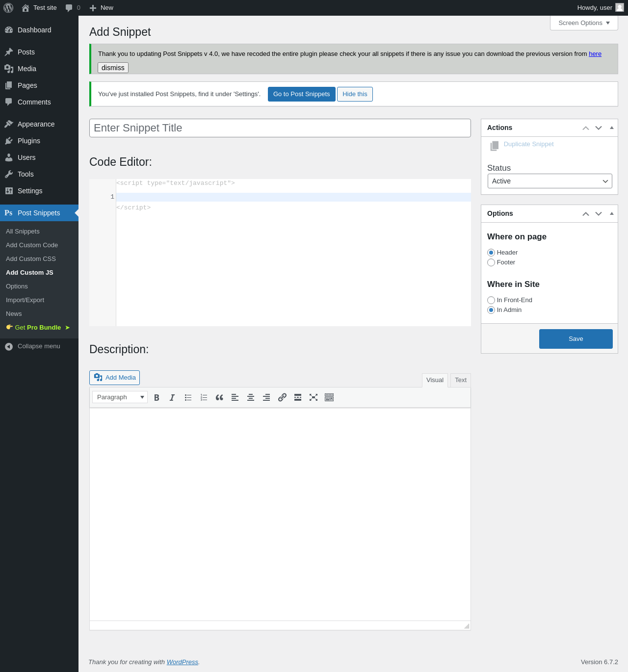Select the In Front-End radio button
Image resolution: width=628 pixels, height=672 pixels.
[x=491, y=300]
